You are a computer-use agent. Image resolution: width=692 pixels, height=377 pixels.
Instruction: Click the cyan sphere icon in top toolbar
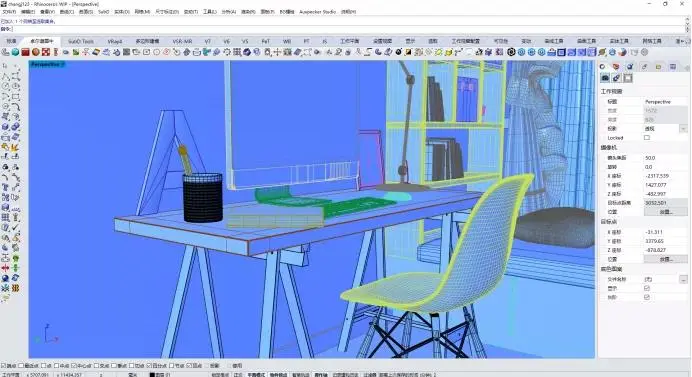coord(15,52)
